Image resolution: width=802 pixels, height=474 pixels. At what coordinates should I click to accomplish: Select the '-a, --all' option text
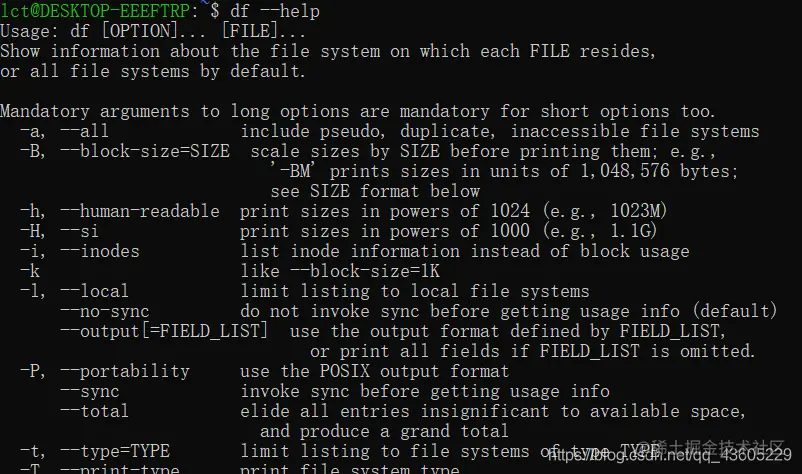coord(64,131)
